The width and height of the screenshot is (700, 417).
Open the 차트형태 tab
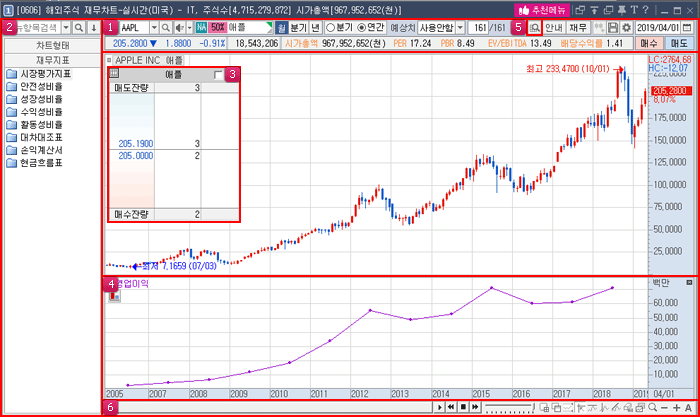pyautogui.click(x=53, y=46)
